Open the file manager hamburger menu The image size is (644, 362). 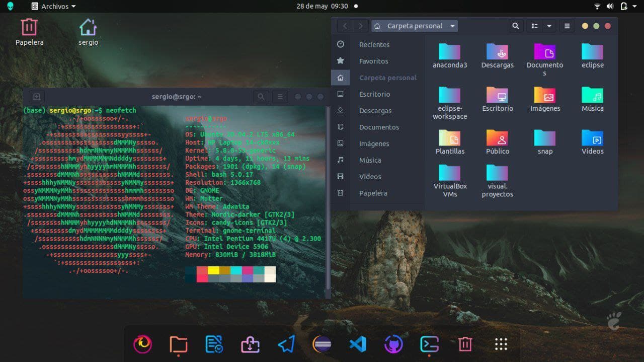pyautogui.click(x=567, y=26)
